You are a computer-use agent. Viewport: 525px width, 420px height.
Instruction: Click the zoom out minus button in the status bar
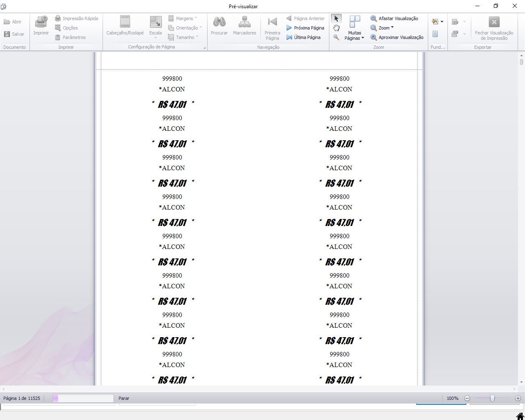(467, 398)
